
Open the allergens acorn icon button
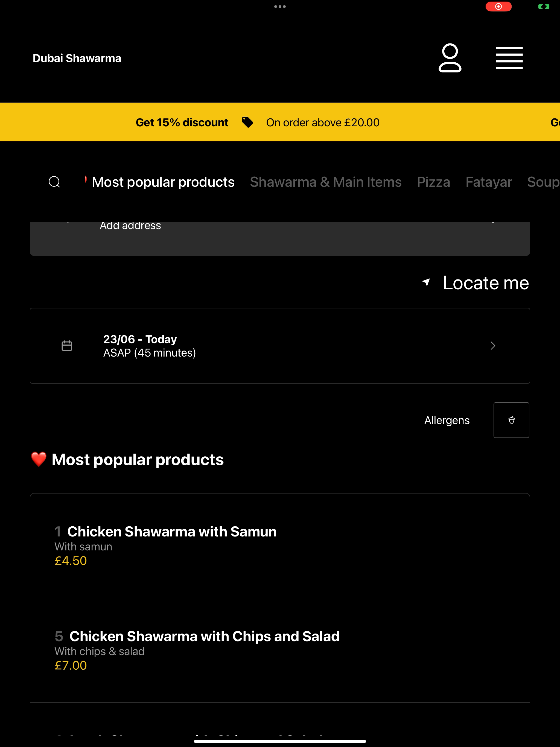pos(511,420)
